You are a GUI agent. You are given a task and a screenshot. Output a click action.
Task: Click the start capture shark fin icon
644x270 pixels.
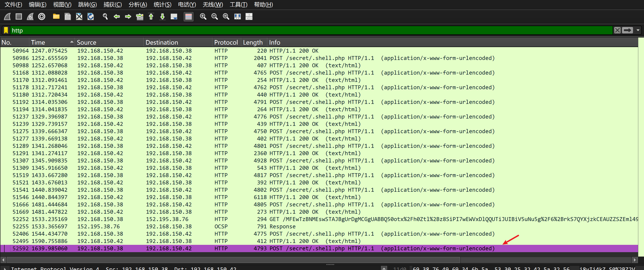click(7, 16)
